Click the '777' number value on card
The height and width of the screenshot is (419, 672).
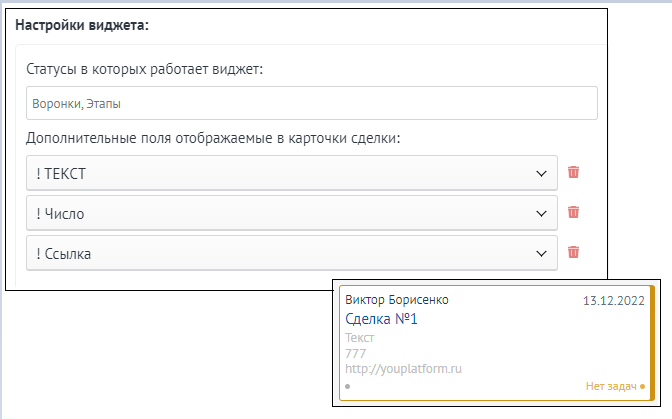(x=355, y=353)
